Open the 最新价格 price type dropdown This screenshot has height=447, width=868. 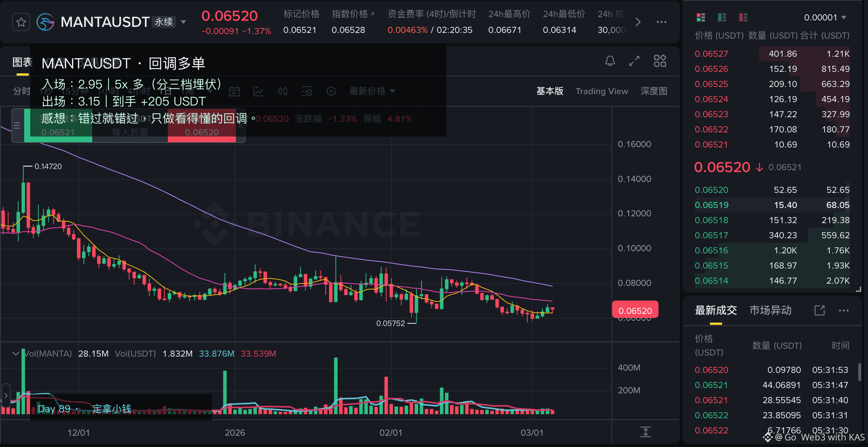pos(372,91)
